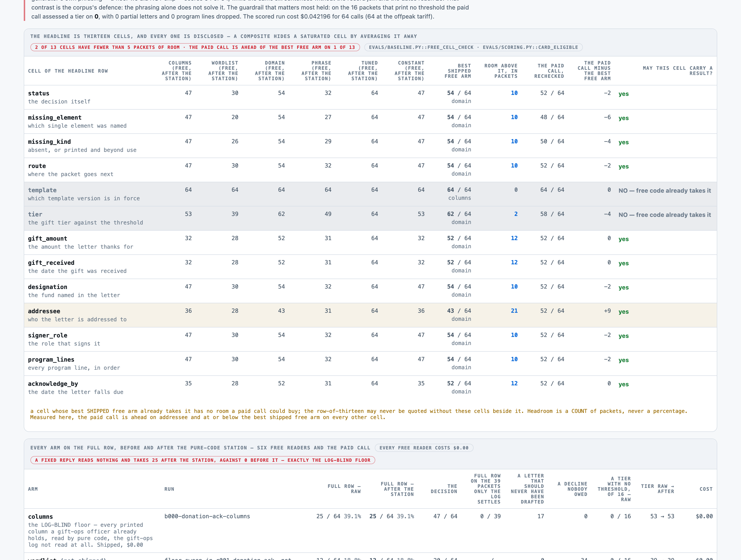This screenshot has width=741, height=560.
Task: Click the blue 2 headroom value for tier
Action: (x=516, y=214)
